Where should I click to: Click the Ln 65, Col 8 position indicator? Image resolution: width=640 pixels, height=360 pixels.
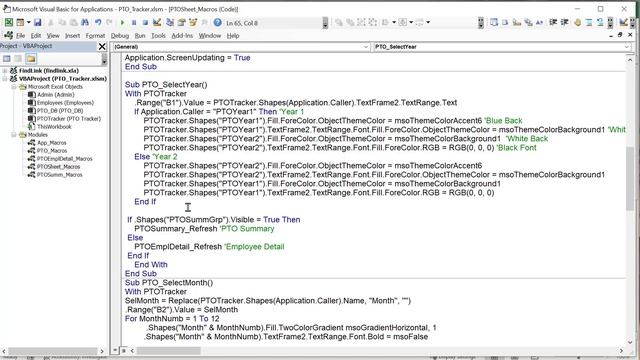242,23
